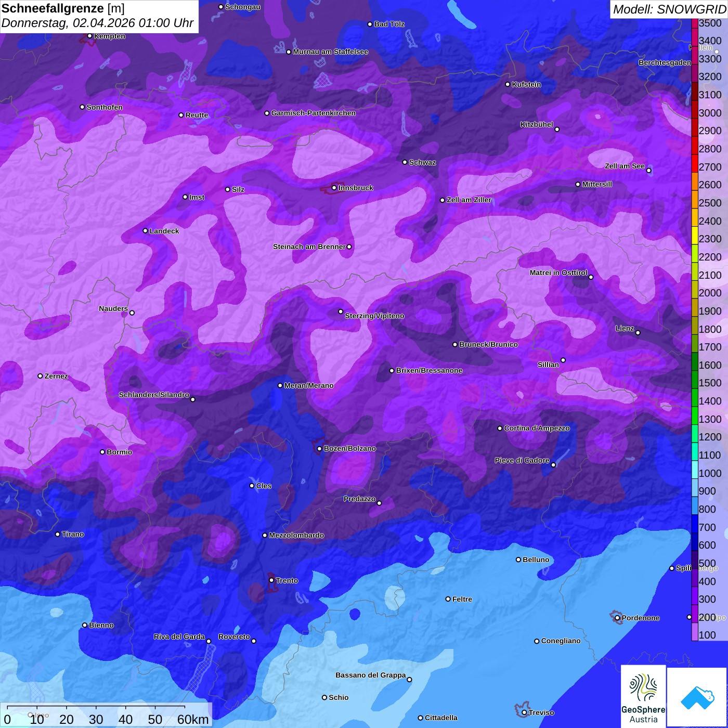Click the 'Bormio' map label
The image size is (728, 728).
point(119,452)
